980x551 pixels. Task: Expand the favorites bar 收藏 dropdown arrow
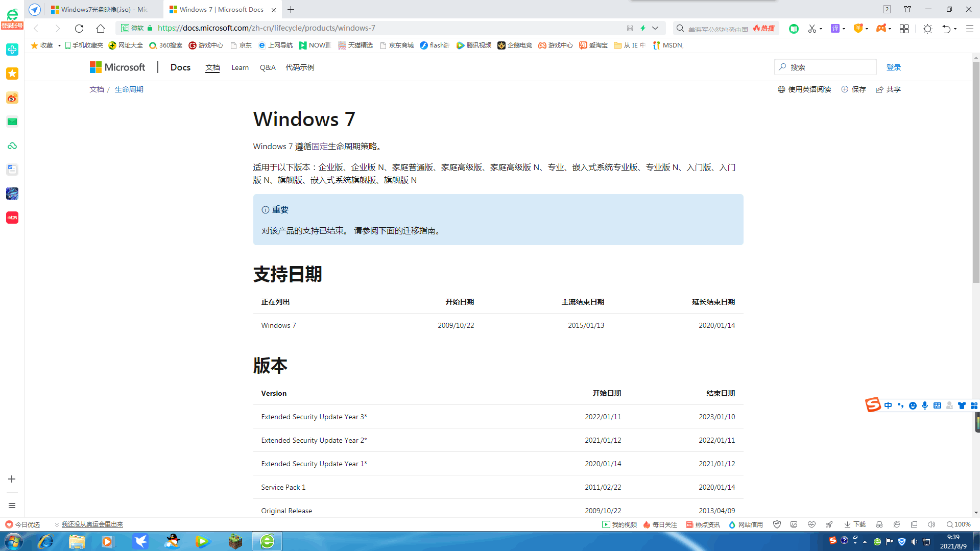point(59,45)
